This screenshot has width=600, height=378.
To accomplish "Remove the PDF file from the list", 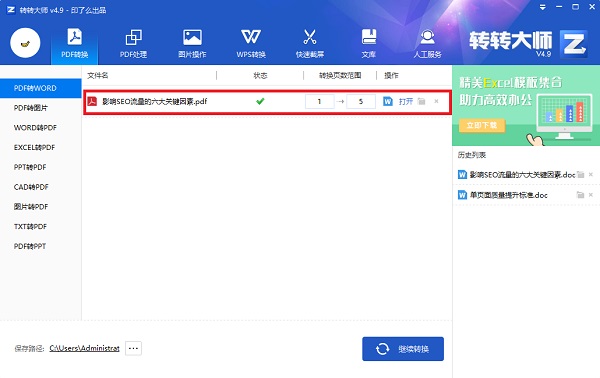I will tap(436, 101).
